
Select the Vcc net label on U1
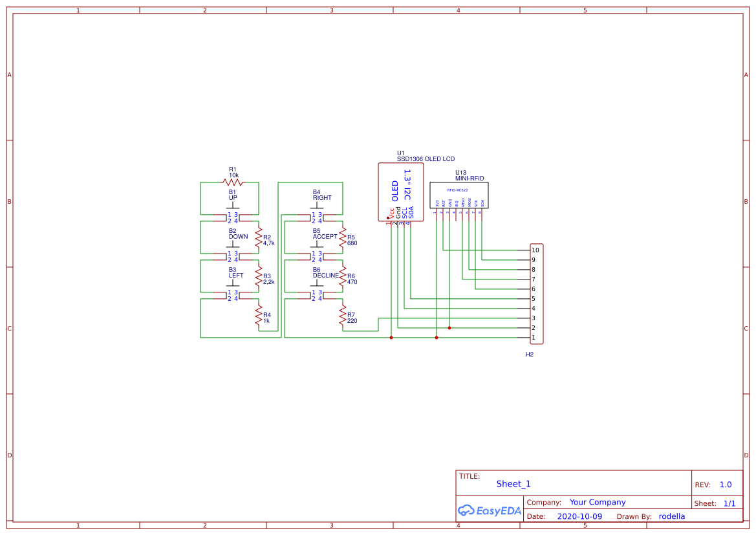coord(391,213)
